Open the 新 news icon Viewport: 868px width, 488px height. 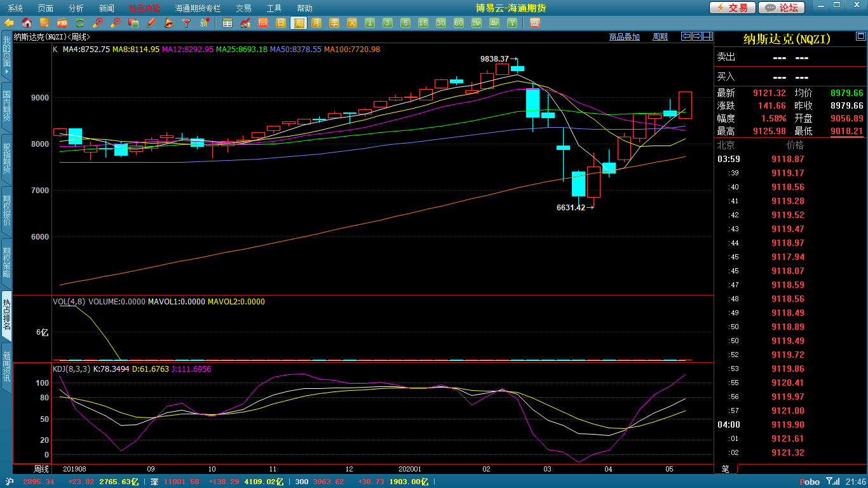(x=205, y=23)
